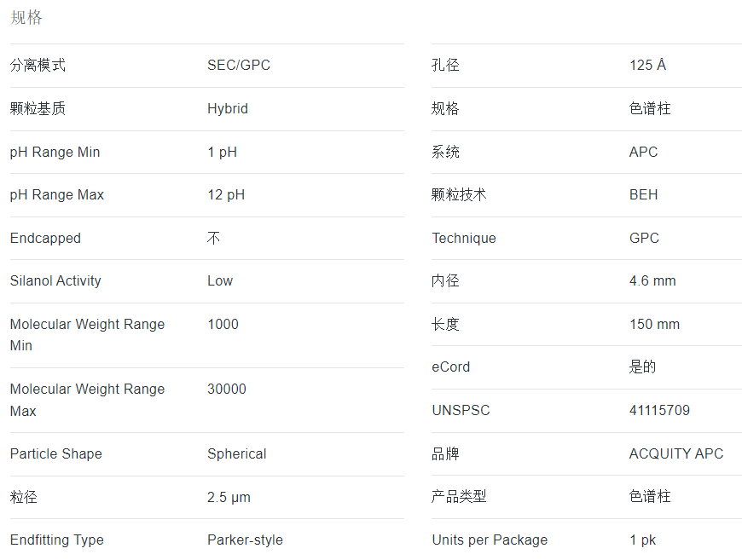Click the '孔径' label
Viewport: 742px width, 560px height.
445,65
